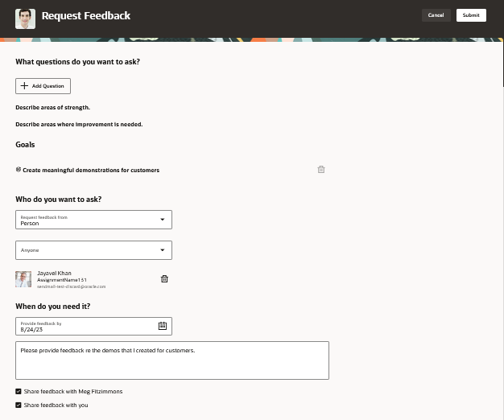This screenshot has width=504, height=420.
Task: Click the Goals section heading
Action: click(x=25, y=145)
